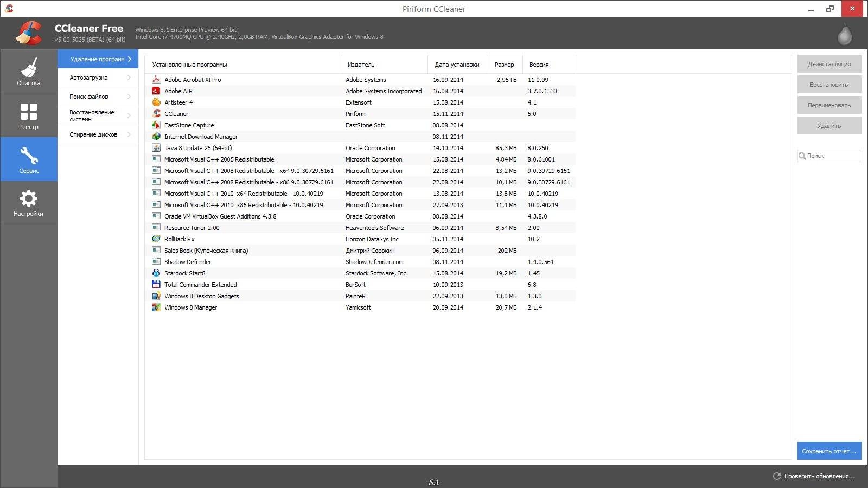
Task: Click the CCleaner logo in header
Action: [29, 33]
